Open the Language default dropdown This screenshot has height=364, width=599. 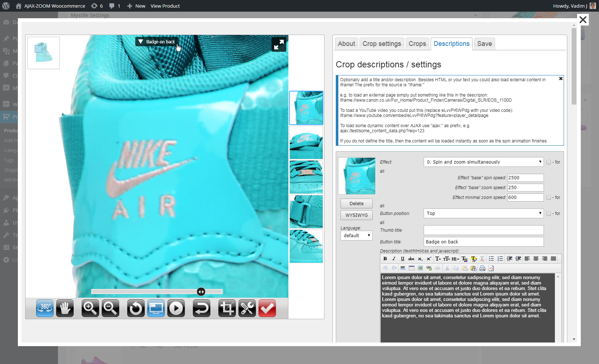357,236
